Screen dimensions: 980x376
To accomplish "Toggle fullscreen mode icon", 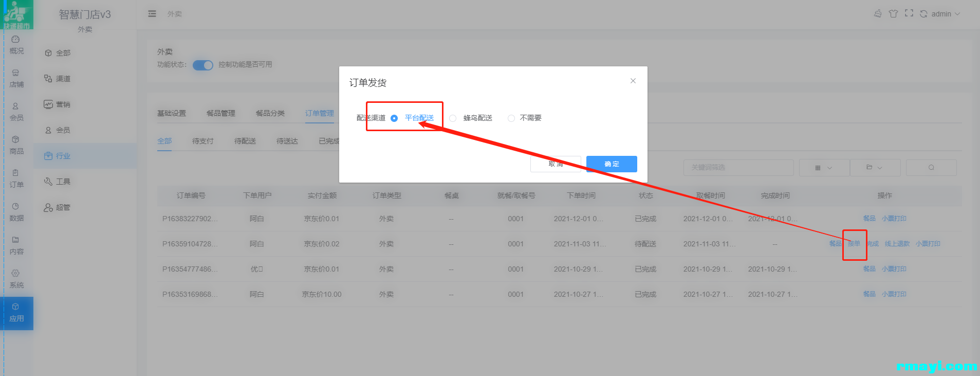I will (909, 13).
